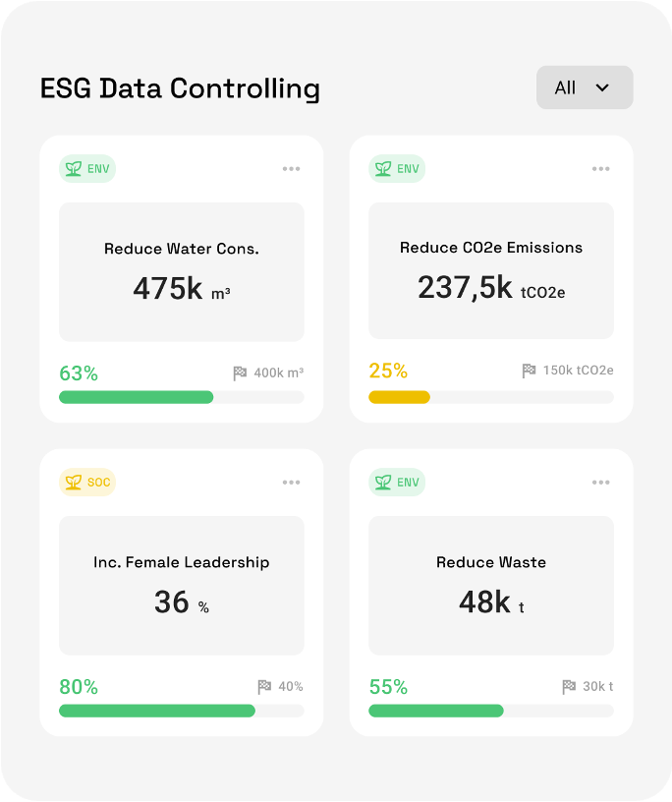Open options menu on Reduce Waste card
The image size is (672, 802).
click(601, 483)
